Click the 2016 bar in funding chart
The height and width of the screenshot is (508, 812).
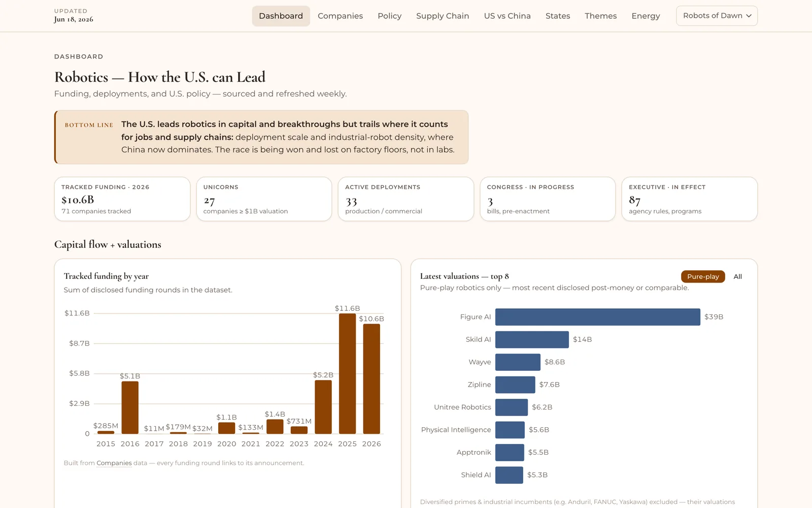pos(130,407)
